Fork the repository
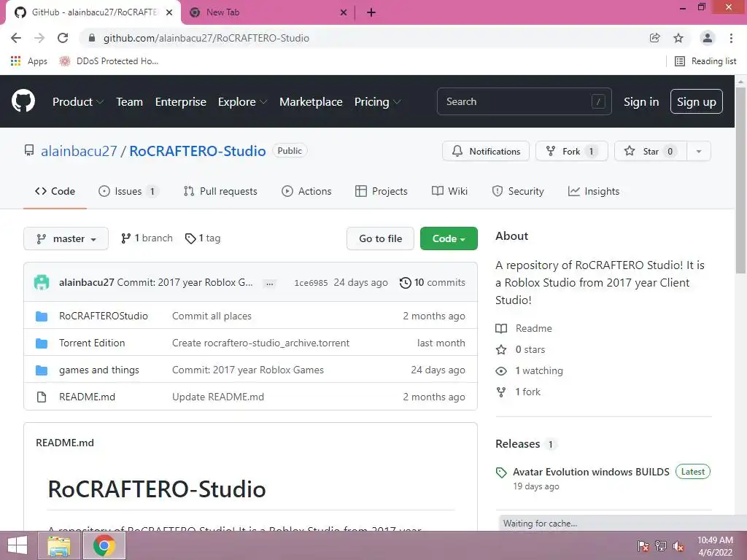The height and width of the screenshot is (560, 747). [571, 151]
